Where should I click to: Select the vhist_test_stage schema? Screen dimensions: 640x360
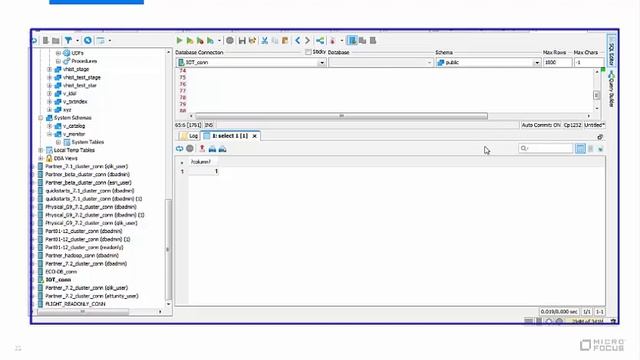[82, 77]
